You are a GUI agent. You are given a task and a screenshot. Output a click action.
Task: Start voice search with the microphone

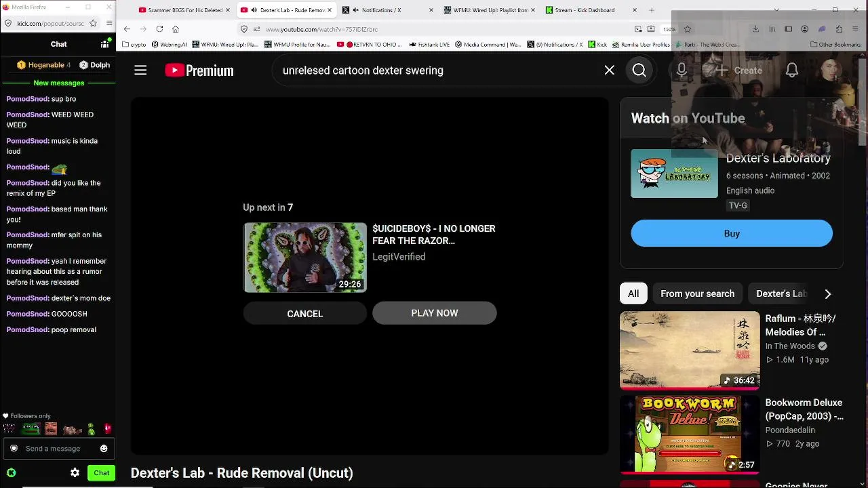pos(682,70)
